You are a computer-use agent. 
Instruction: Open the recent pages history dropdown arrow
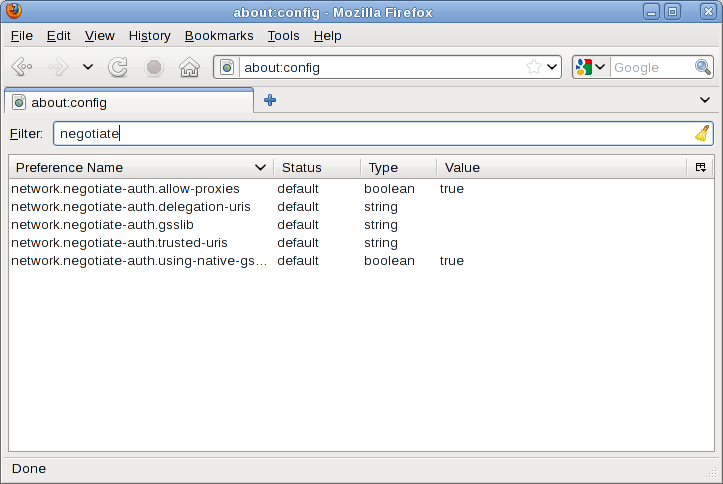click(88, 67)
